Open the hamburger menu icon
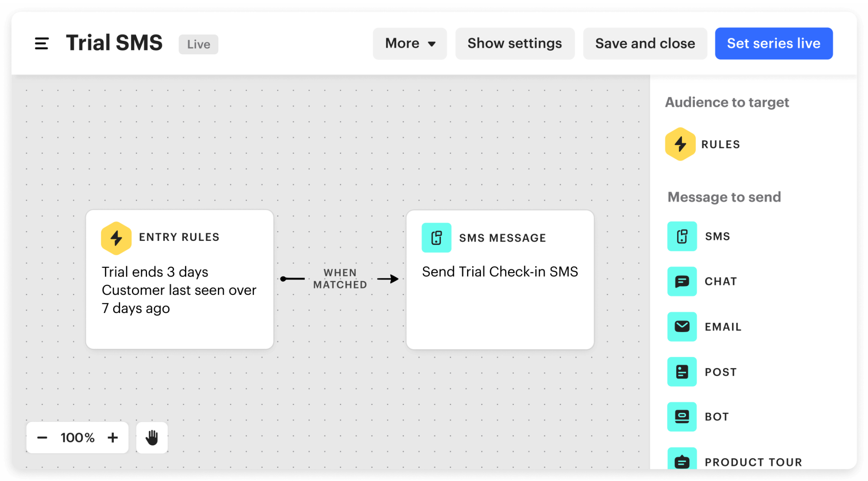Screen dimensions: 868x481 [x=42, y=43]
